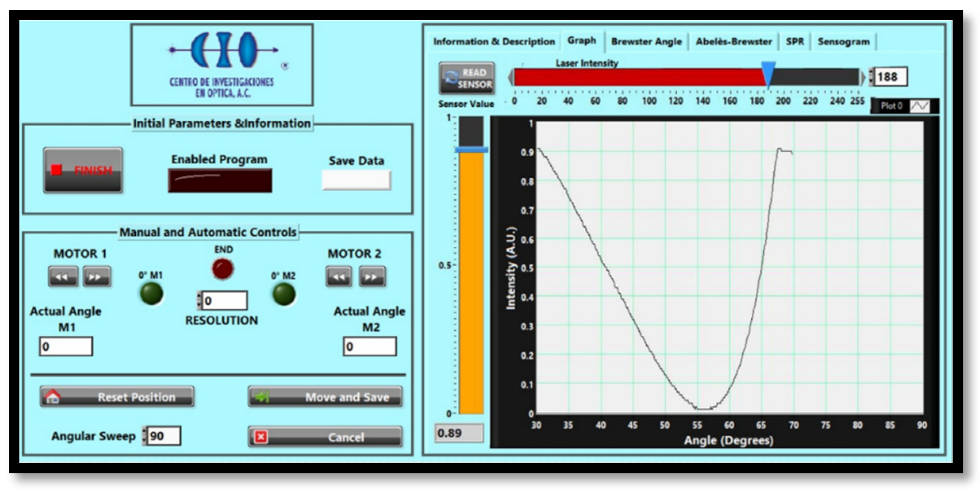Click the Move and Save button
Viewport: 980px width, 492px height.
click(325, 397)
